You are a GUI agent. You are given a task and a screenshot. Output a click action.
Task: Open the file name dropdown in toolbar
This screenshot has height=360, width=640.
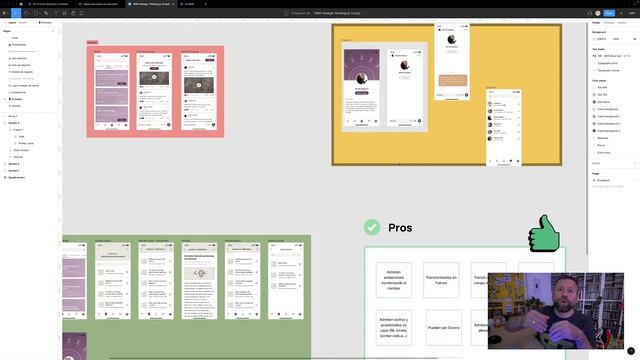click(x=363, y=13)
